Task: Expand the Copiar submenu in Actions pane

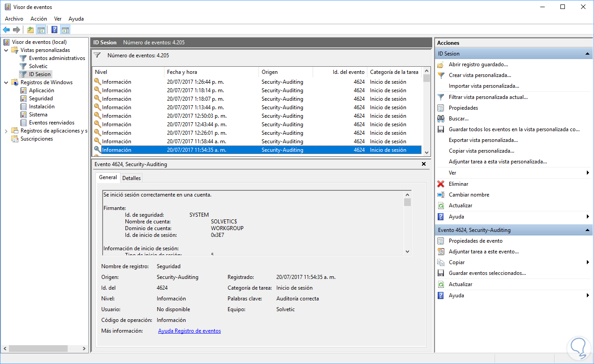Action: tap(588, 262)
